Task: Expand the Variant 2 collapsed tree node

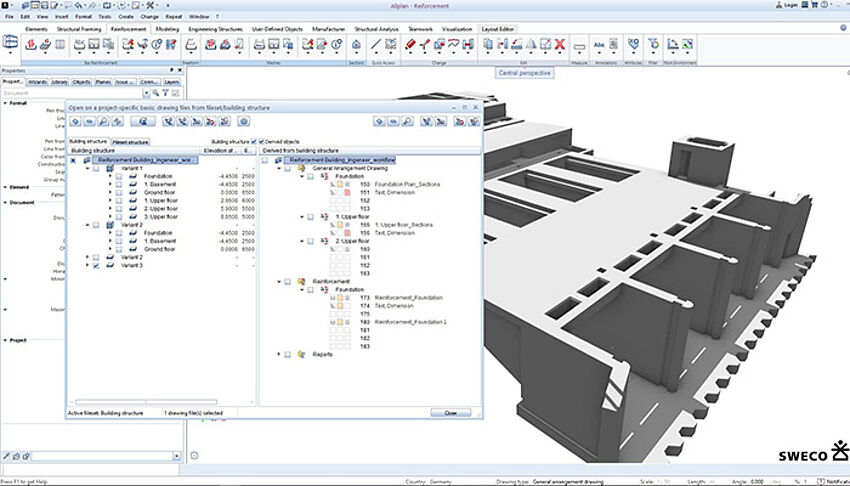Action: [85, 257]
